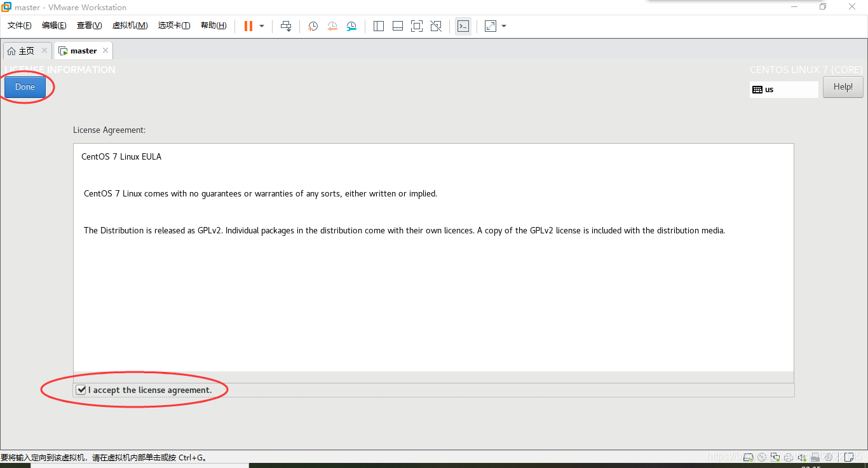Open the 帮助(H) menu

(214, 25)
